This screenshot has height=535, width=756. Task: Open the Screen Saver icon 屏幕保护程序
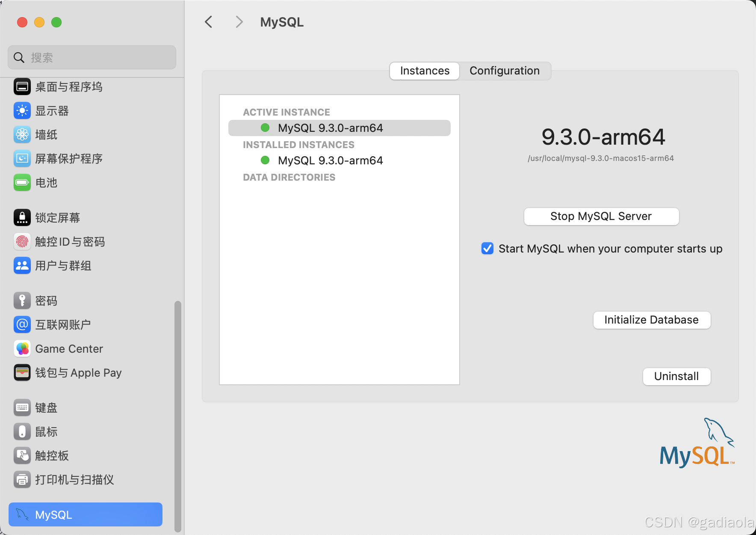(x=22, y=159)
